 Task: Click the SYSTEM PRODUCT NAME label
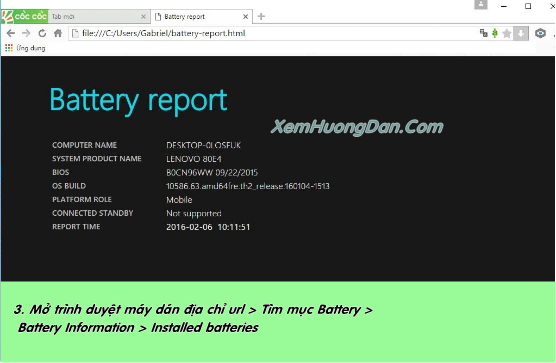[x=97, y=158]
